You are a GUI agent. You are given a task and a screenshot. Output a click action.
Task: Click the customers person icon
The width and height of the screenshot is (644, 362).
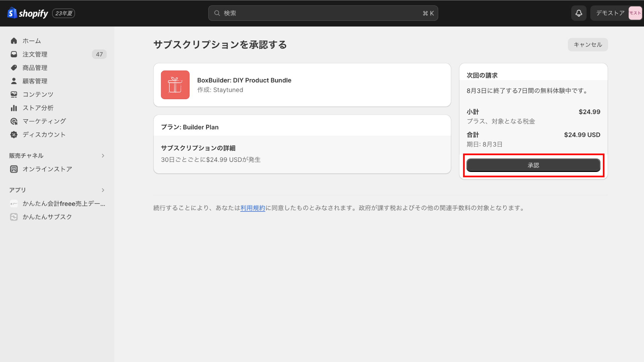tap(14, 81)
